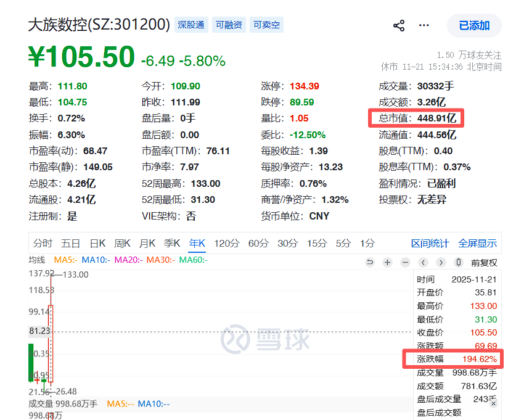Open the three-dot more options menu
The width and height of the screenshot is (516, 420).
coord(424,25)
